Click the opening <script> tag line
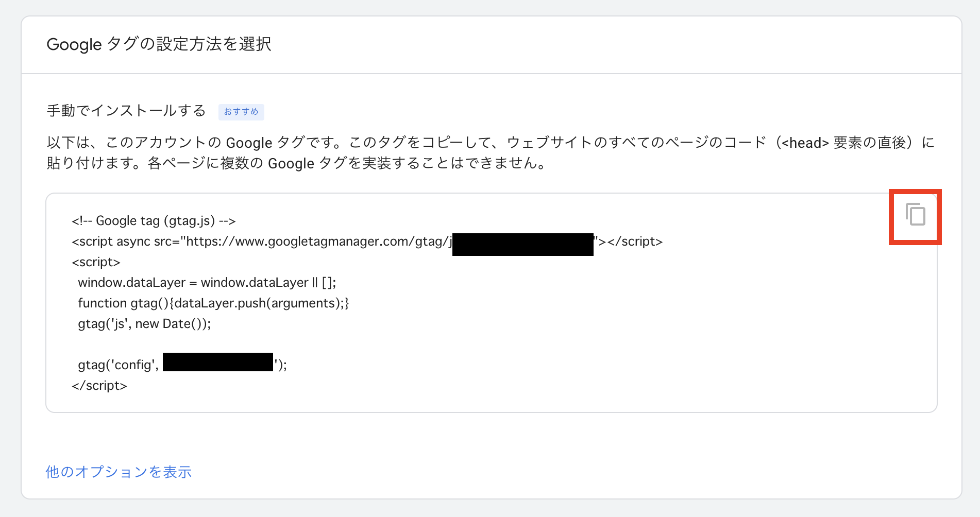Image resolution: width=980 pixels, height=517 pixels. click(96, 262)
